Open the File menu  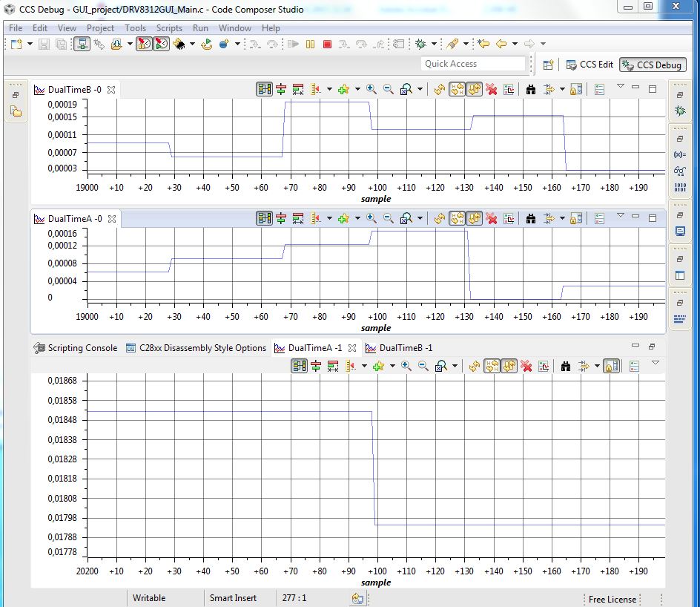(16, 28)
